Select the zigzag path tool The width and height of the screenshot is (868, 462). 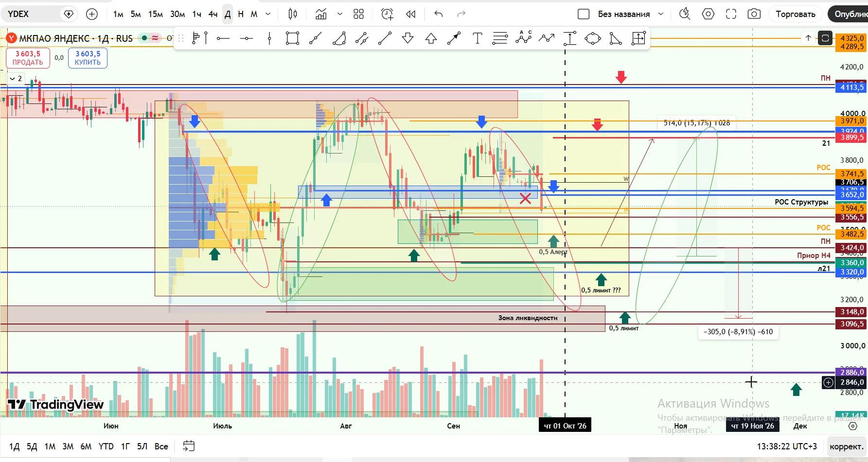[x=547, y=38]
